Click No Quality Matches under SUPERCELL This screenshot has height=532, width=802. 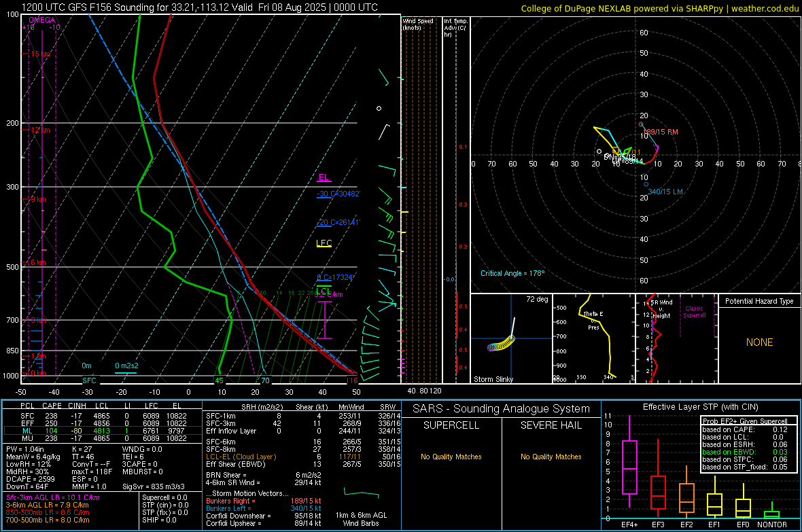451,457
